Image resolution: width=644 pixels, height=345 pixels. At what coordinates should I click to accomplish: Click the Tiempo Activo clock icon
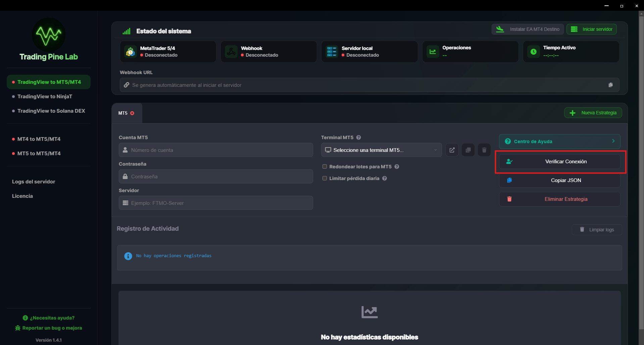point(533,51)
